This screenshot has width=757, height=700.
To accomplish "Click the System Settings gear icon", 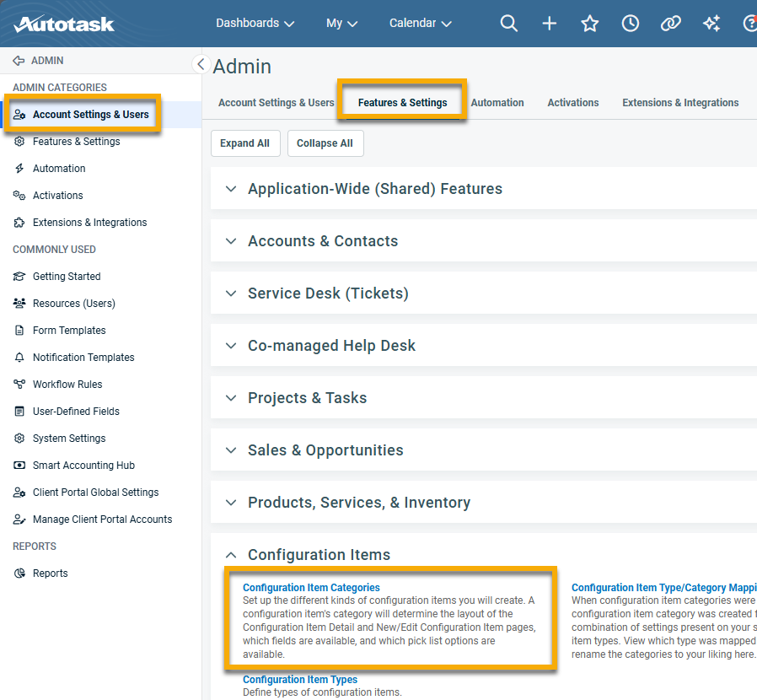I will tap(19, 439).
